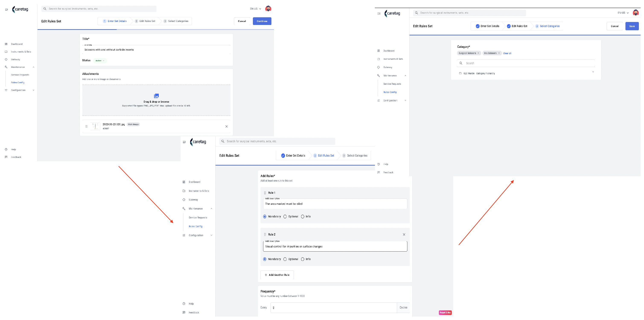Go to the Select Categories step tab in first screen

click(176, 21)
